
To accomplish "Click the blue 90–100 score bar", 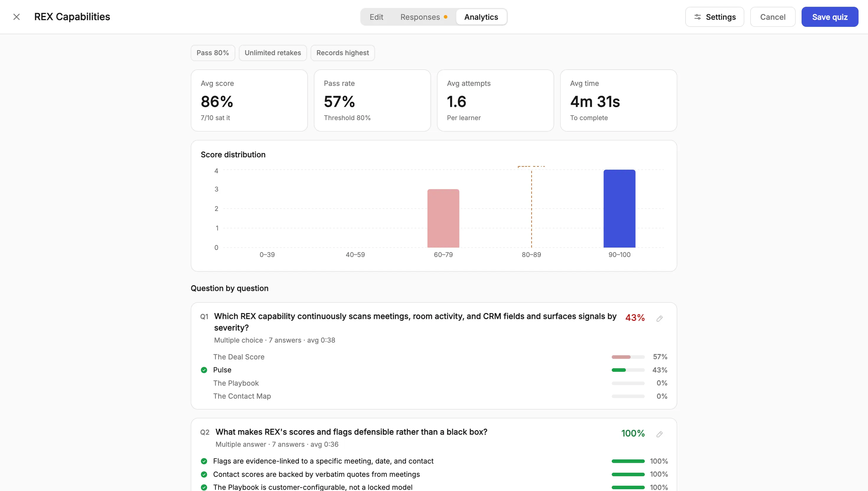I will pyautogui.click(x=619, y=208).
